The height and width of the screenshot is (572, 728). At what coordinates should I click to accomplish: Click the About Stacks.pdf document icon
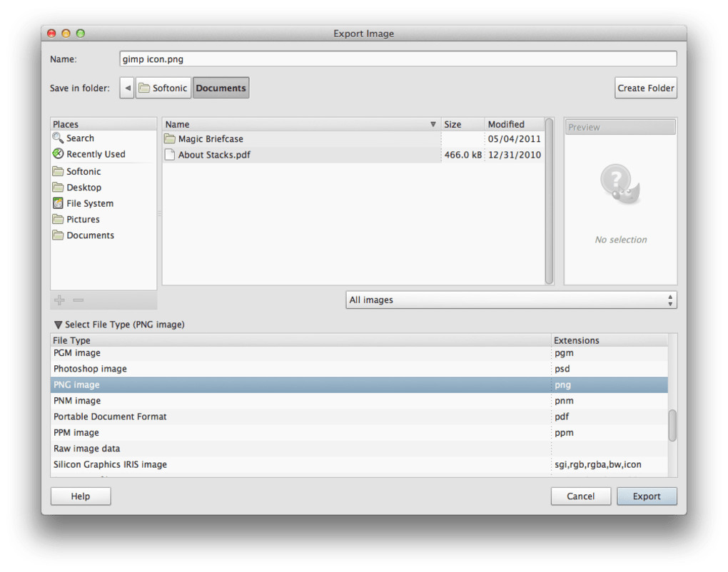click(x=170, y=155)
